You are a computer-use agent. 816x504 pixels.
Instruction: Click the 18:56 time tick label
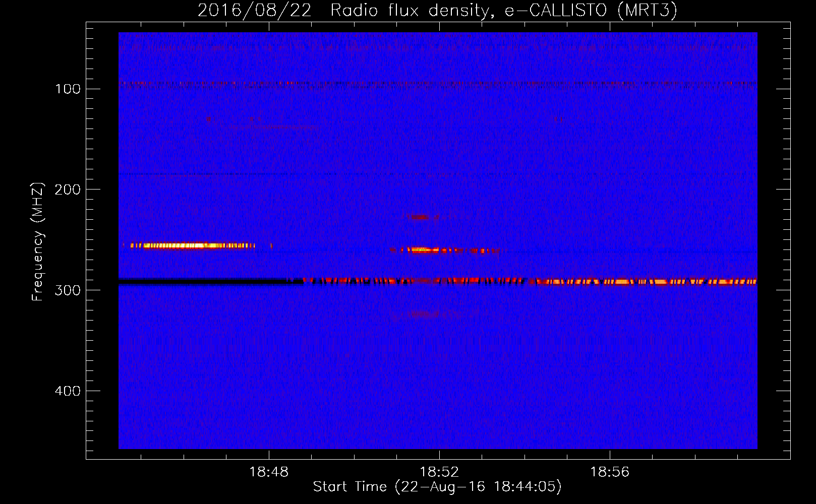[x=610, y=472]
